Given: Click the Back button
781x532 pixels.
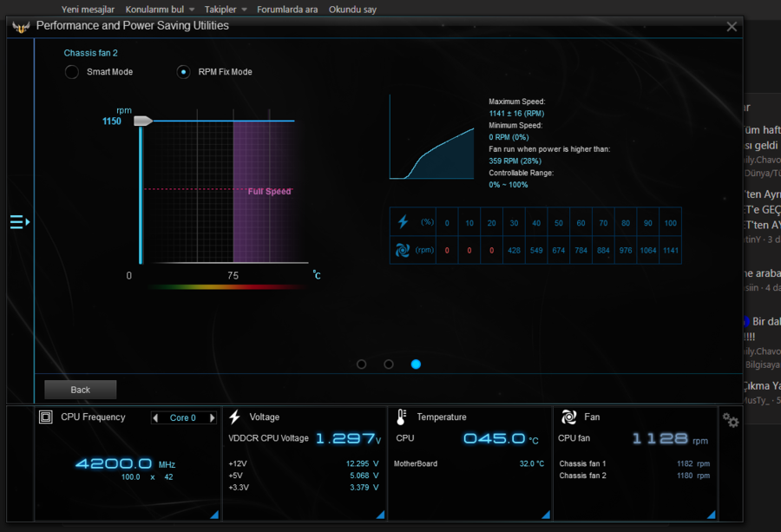Looking at the screenshot, I should click(x=80, y=390).
